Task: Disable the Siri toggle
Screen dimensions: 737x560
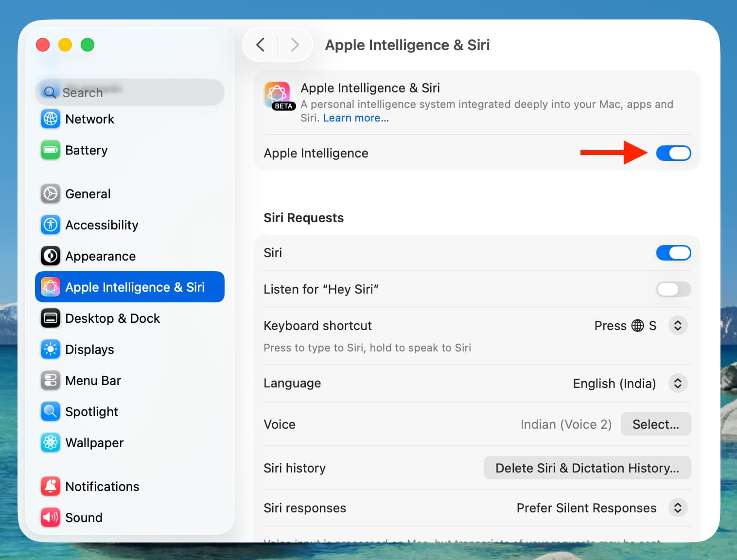Action: (673, 253)
